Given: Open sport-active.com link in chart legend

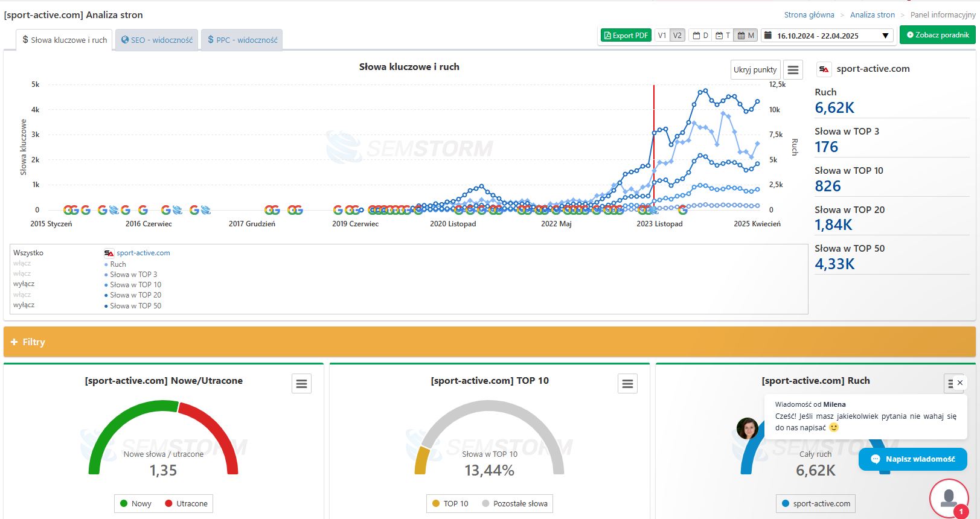Looking at the screenshot, I should coord(143,253).
